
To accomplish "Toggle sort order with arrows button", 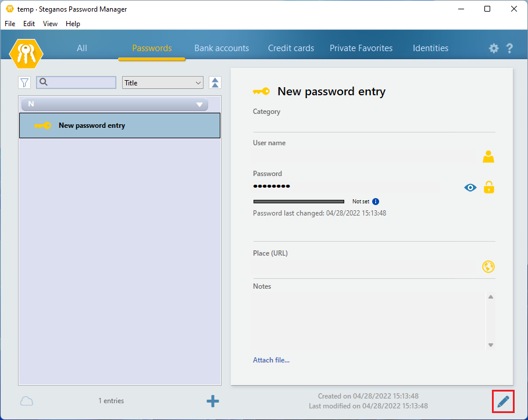I will point(215,83).
